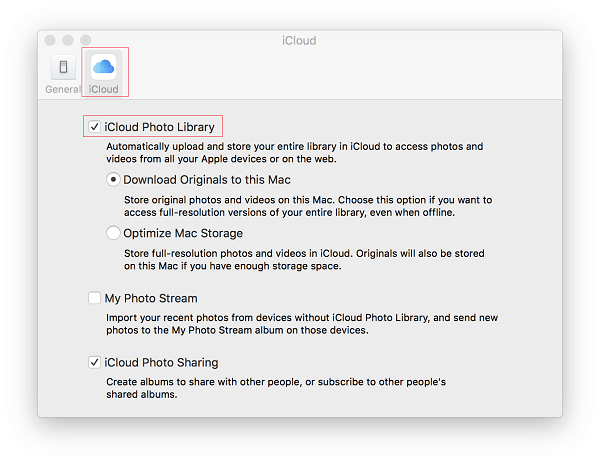Click the iCloud window title
600x462 pixels.
click(299, 41)
